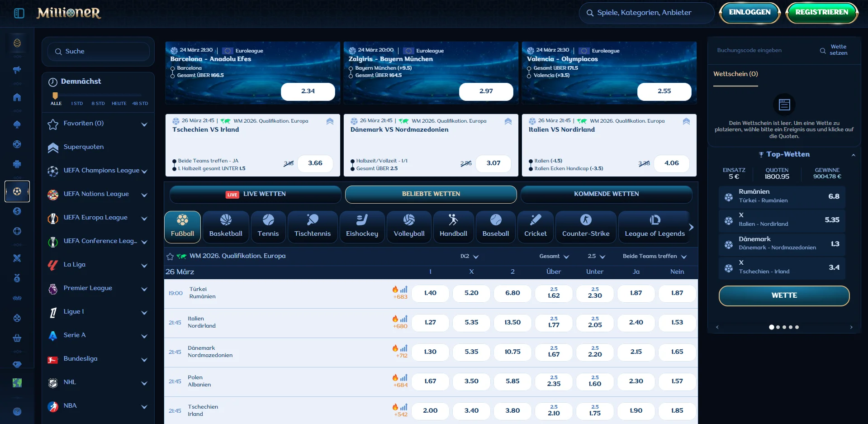868x424 pixels.
Task: Select the second Top-Wetten carousel dot
Action: tap(778, 327)
